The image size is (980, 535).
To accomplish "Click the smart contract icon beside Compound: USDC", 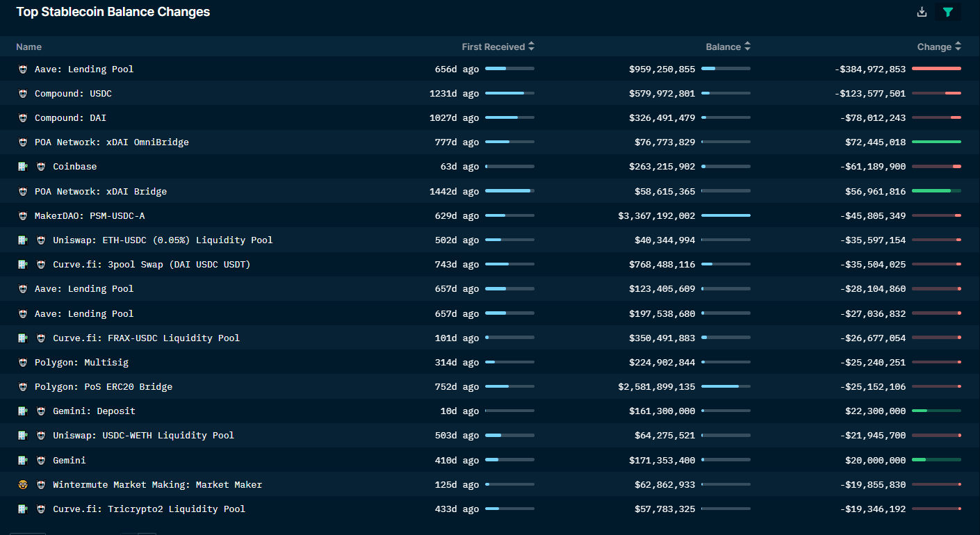I will tap(23, 94).
